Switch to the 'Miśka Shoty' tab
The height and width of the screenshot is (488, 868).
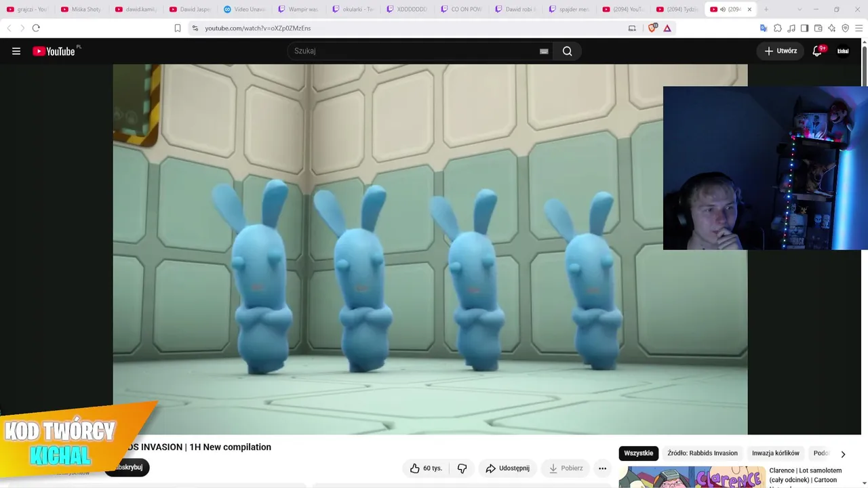point(81,9)
